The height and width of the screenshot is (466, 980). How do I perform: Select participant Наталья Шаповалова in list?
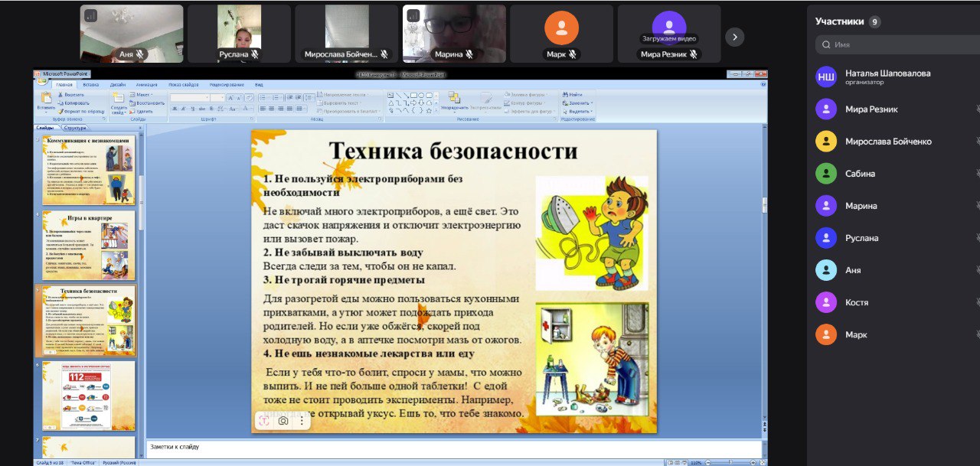(x=887, y=77)
